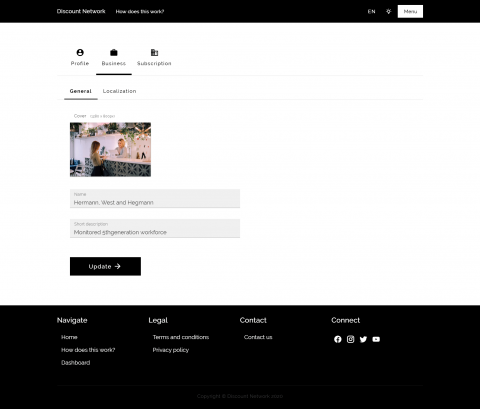Open the Twitter icon in footer

point(363,339)
